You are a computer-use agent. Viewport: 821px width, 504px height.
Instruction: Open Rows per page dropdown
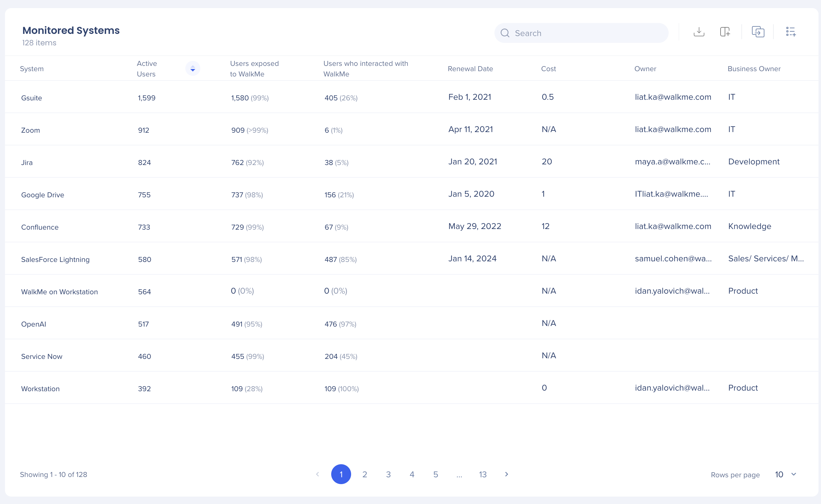[786, 474]
